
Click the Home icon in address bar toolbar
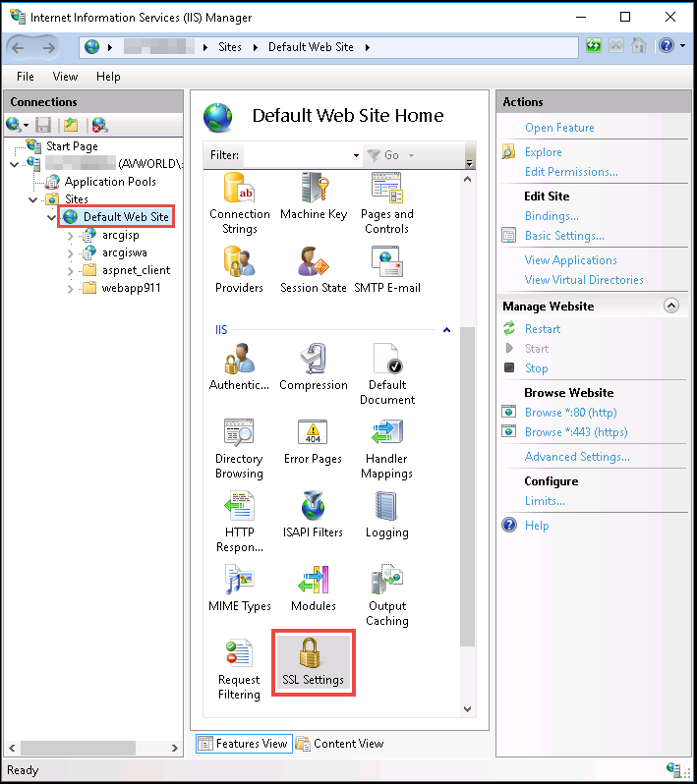click(638, 46)
